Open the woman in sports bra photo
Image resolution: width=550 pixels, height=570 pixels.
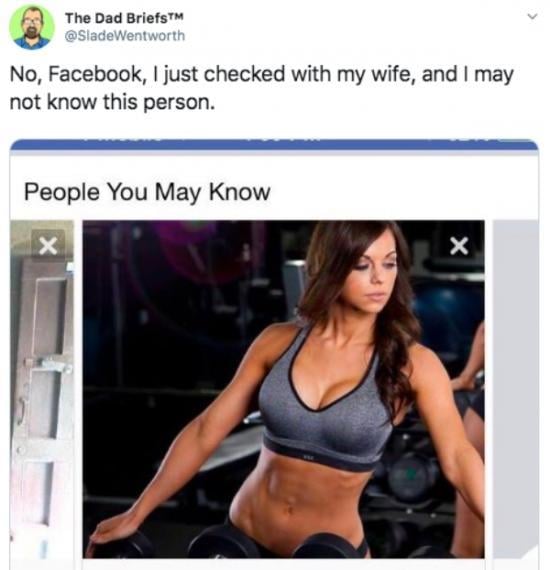283,389
